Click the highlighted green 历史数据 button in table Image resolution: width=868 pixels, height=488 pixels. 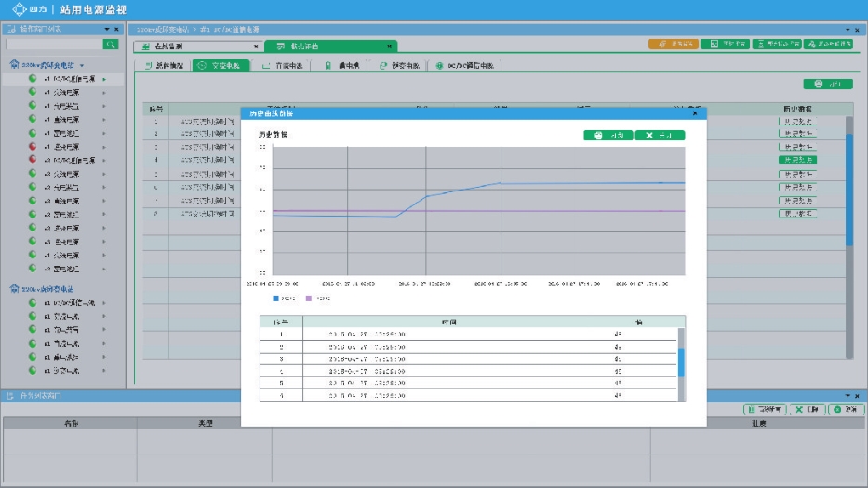(797, 160)
